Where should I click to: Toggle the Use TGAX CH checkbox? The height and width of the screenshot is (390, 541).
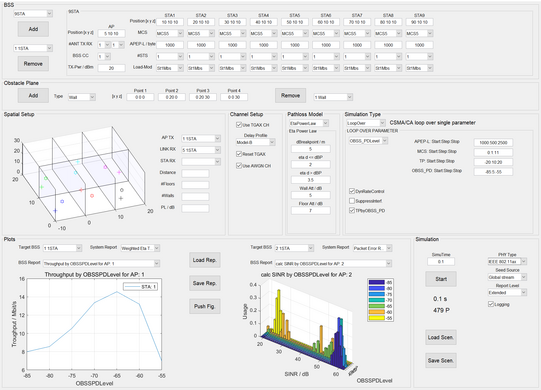[x=239, y=125]
